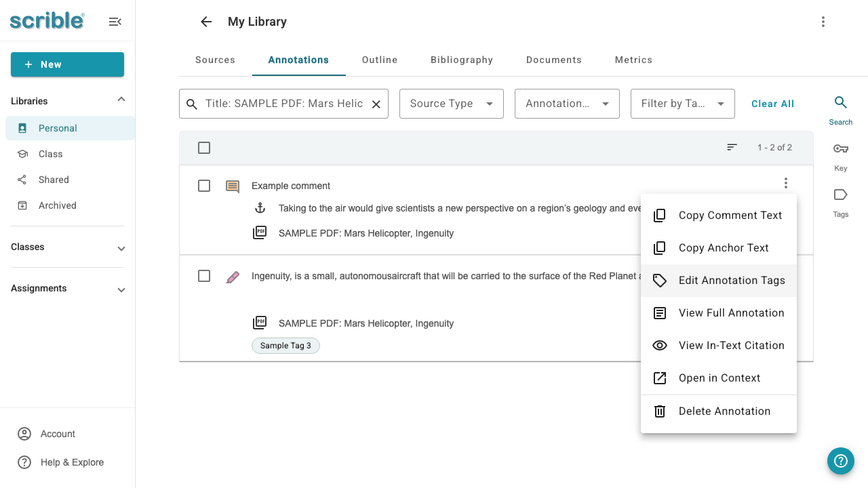The width and height of the screenshot is (868, 488).
Task: Collapse the sidebar using menu icon
Action: [115, 22]
